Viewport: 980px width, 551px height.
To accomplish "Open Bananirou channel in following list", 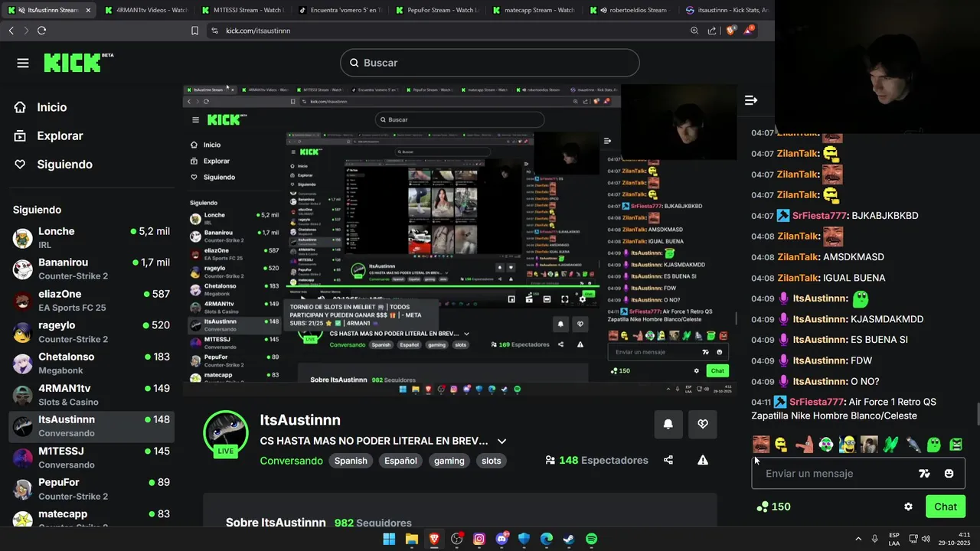I will click(x=91, y=269).
